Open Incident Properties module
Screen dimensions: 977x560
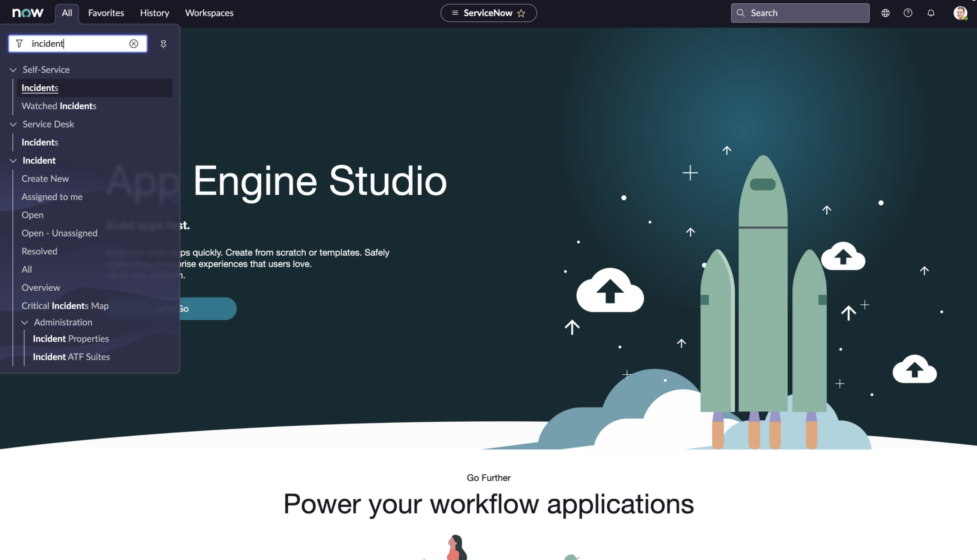pyautogui.click(x=71, y=338)
